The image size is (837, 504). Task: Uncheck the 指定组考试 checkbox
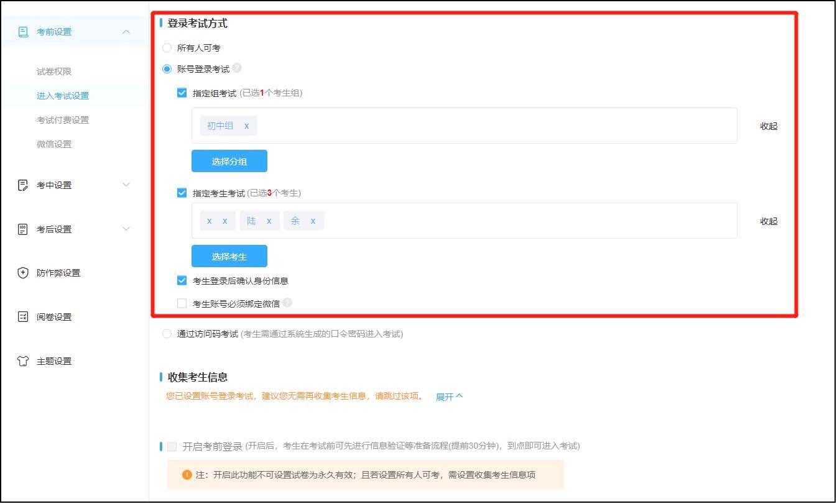(182, 92)
